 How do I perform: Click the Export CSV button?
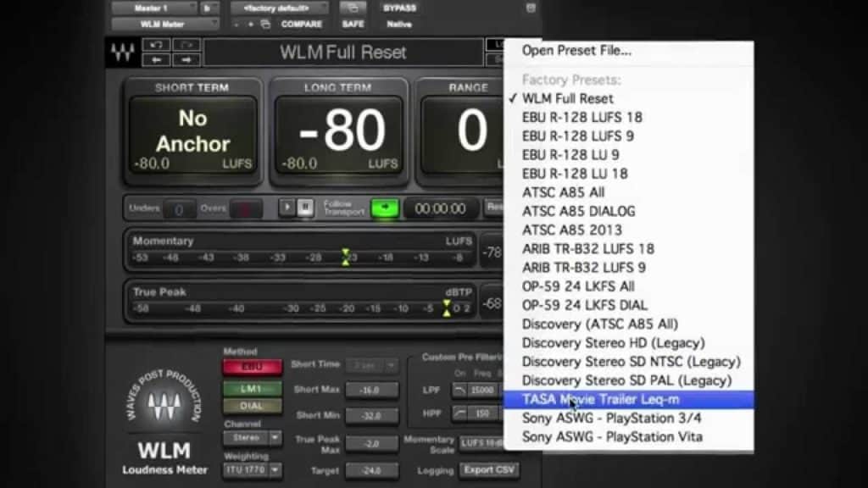pyautogui.click(x=489, y=470)
